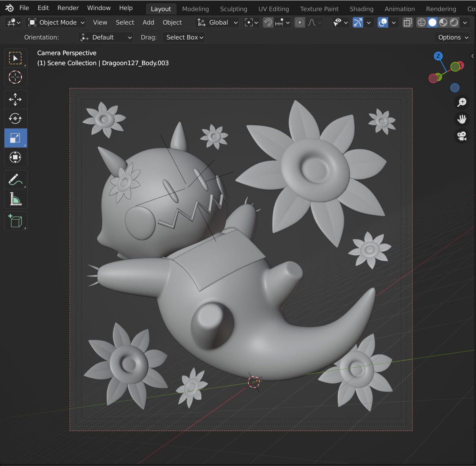476x466 pixels.
Task: Open the Render menu
Action: coord(68,8)
